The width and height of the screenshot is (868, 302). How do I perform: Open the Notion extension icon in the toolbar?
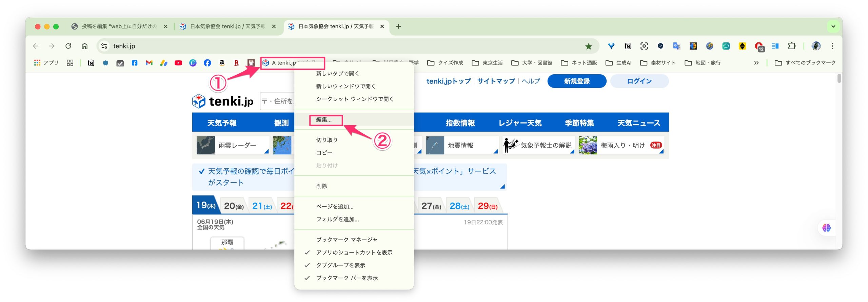(628, 46)
